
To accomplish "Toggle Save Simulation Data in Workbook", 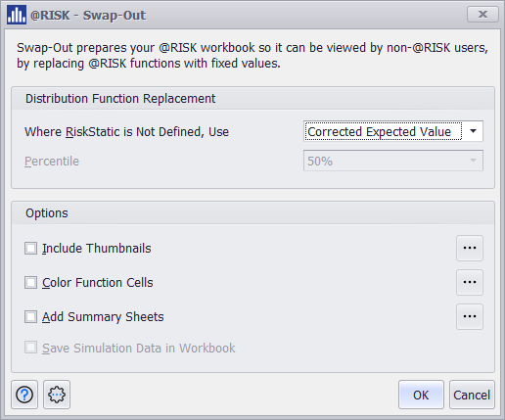I will [30, 348].
